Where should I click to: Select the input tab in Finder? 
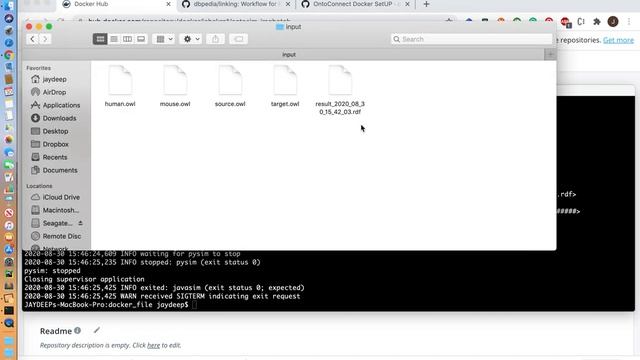pyautogui.click(x=289, y=54)
